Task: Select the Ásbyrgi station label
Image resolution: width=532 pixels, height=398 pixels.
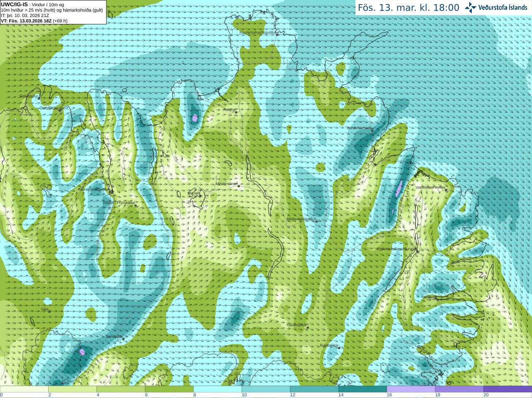Action: click(x=229, y=110)
